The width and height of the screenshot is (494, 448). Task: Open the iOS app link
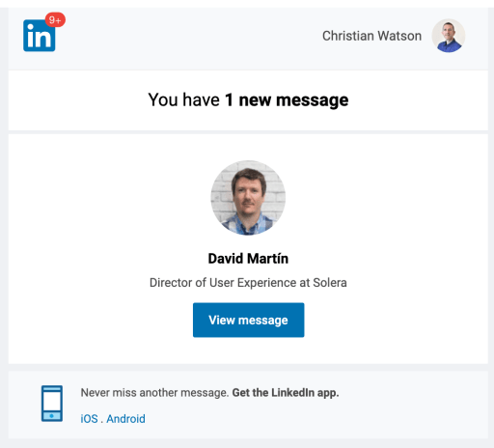point(89,419)
